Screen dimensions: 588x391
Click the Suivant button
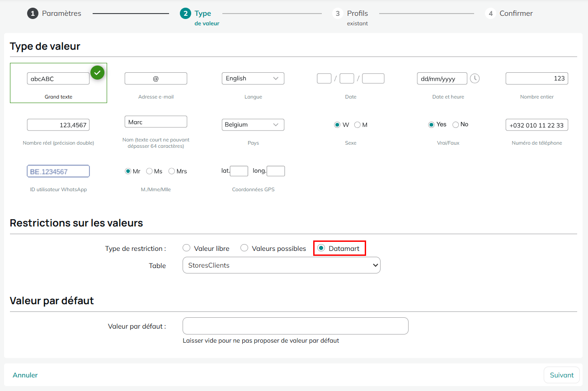(562, 375)
